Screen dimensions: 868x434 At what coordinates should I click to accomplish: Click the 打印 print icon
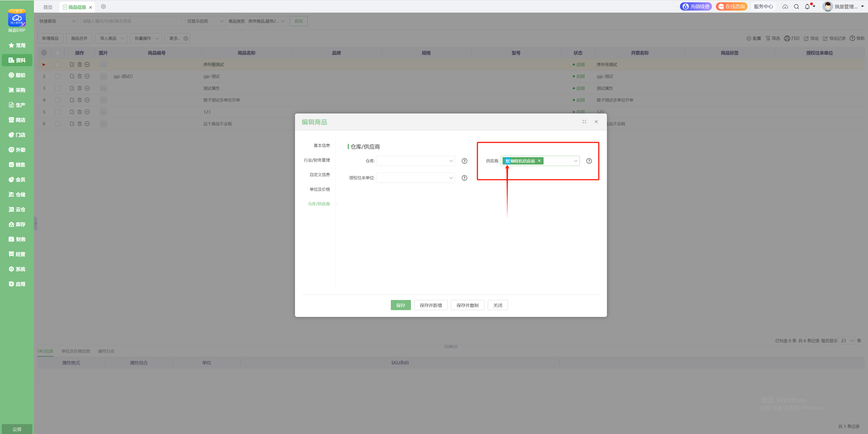click(792, 38)
